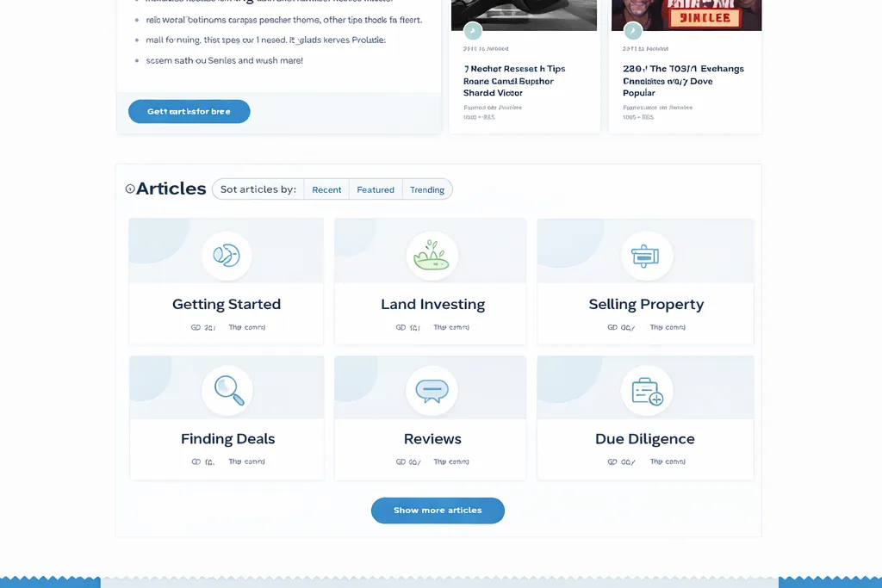Sort articles by Featured
The width and height of the screenshot is (882, 588).
tap(376, 189)
